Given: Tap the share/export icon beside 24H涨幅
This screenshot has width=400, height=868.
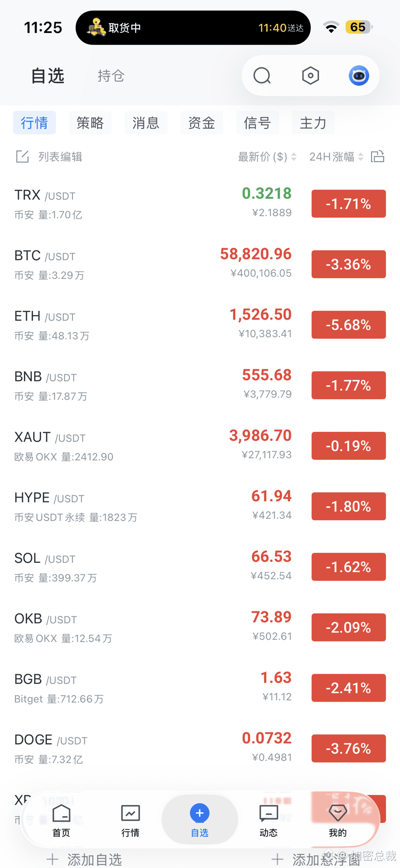Looking at the screenshot, I should click(x=378, y=157).
